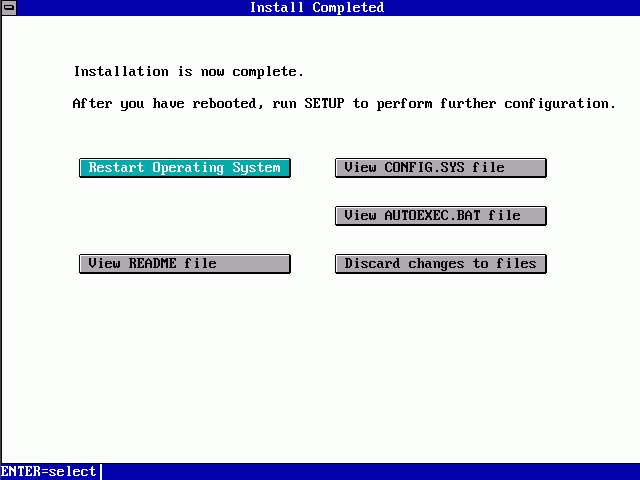
Task: Read the README documentation
Action: (x=184, y=264)
